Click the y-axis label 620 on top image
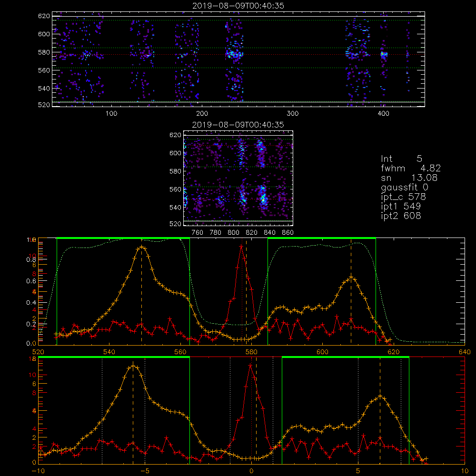 click(x=44, y=16)
